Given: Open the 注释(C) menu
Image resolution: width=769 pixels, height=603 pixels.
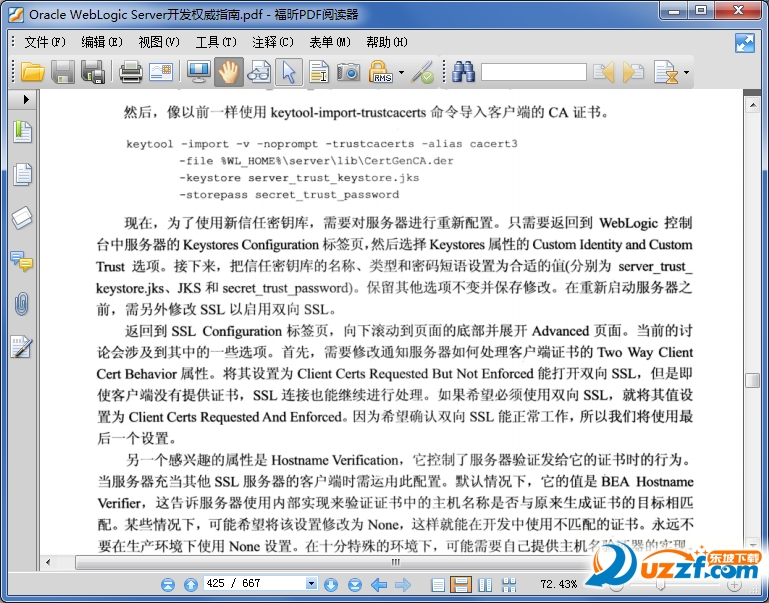Looking at the screenshot, I should pyautogui.click(x=273, y=42).
